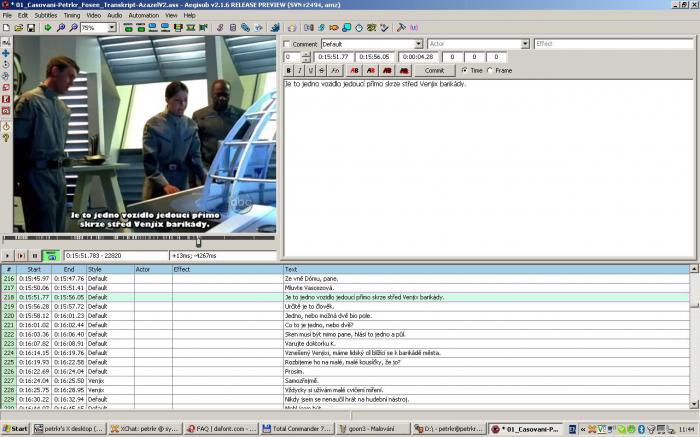This screenshot has height=437, width=700.
Task: Open the Subtitles menu
Action: [x=46, y=15]
